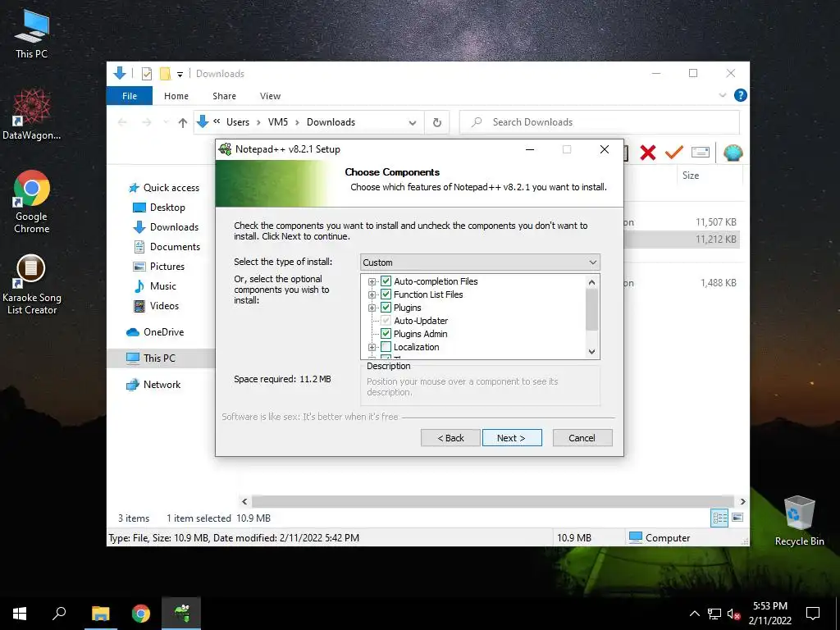Screen dimensions: 840x630
Task: Open DataWagon desktop shortcut
Action: point(32,115)
